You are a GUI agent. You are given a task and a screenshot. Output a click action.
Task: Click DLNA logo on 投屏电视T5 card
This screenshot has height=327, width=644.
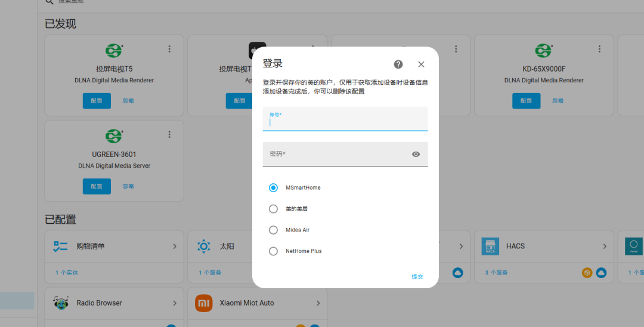114,51
